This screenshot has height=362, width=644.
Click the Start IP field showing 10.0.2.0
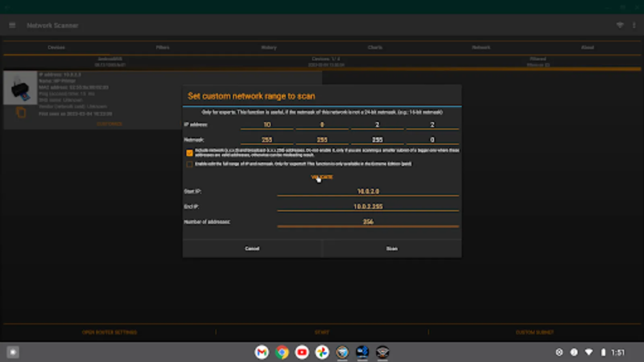pyautogui.click(x=368, y=191)
